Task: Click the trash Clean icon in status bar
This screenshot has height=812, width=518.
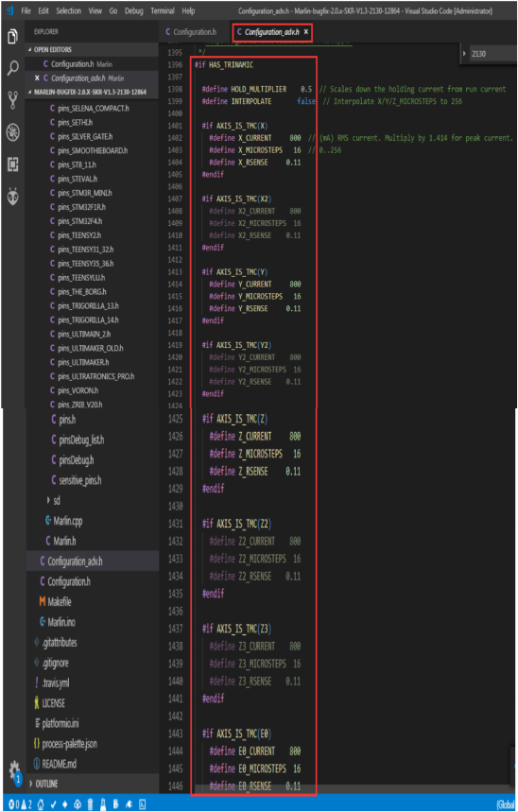Action: point(90,804)
